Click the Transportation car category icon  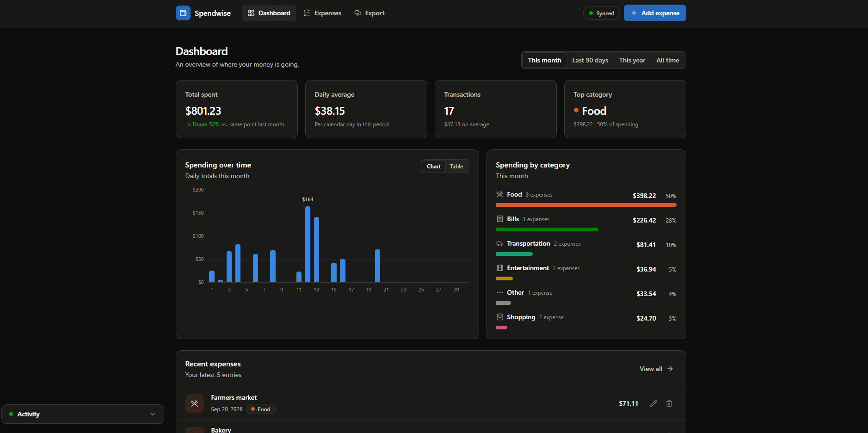[x=500, y=243]
